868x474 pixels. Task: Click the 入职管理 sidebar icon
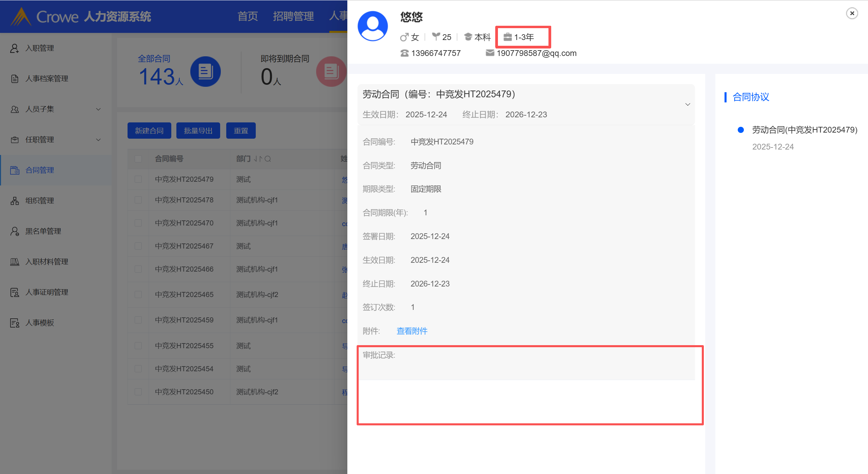(x=14, y=48)
